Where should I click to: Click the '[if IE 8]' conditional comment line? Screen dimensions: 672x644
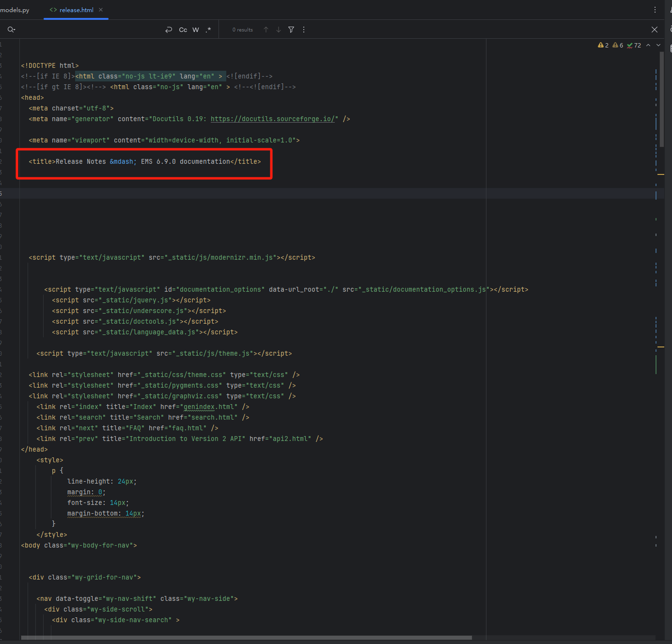(x=147, y=76)
